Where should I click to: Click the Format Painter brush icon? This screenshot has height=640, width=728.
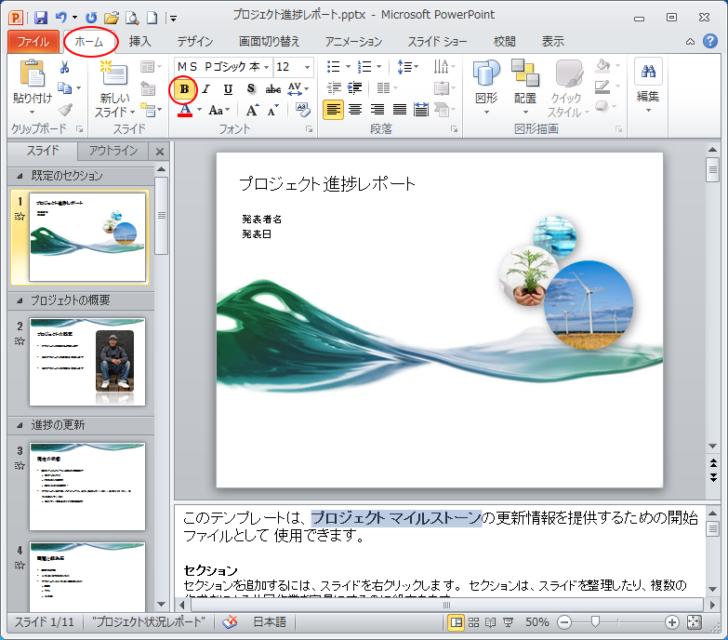coord(65,110)
